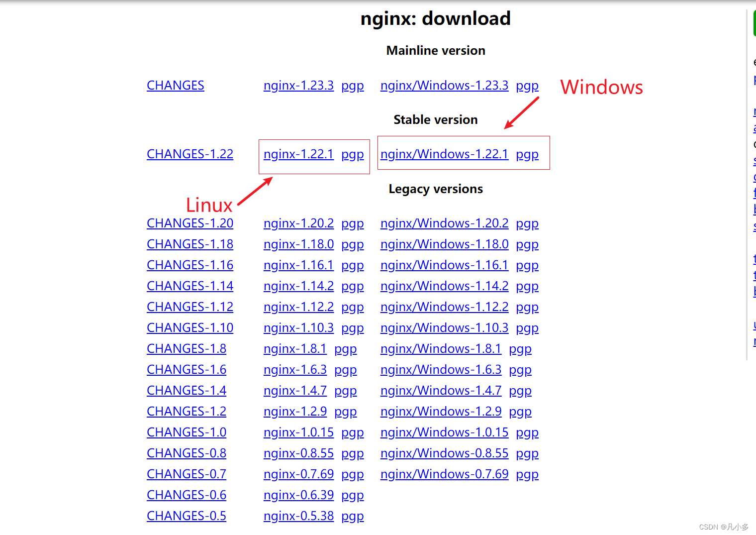This screenshot has width=756, height=535.
Task: Open pgp signature for nginx/Windows-1.14.2
Action: (527, 286)
